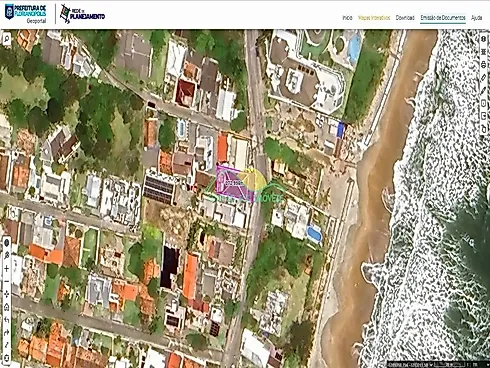Viewport: 490px width, 368px height.
Task: Open the Início menu item
Action: click(347, 18)
